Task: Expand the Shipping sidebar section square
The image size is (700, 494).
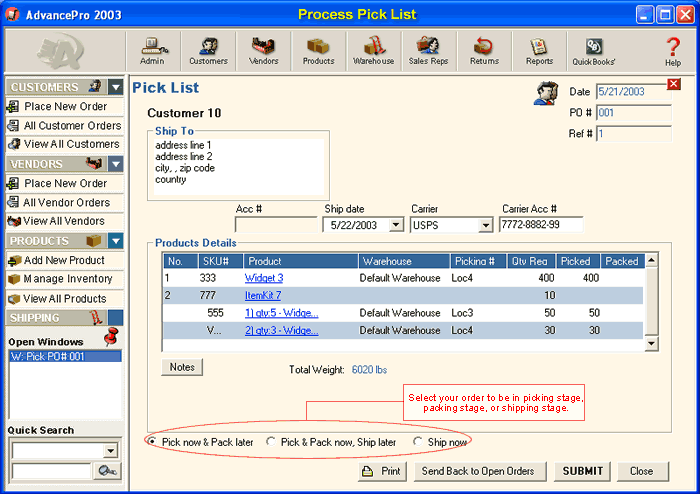Action: click(116, 318)
